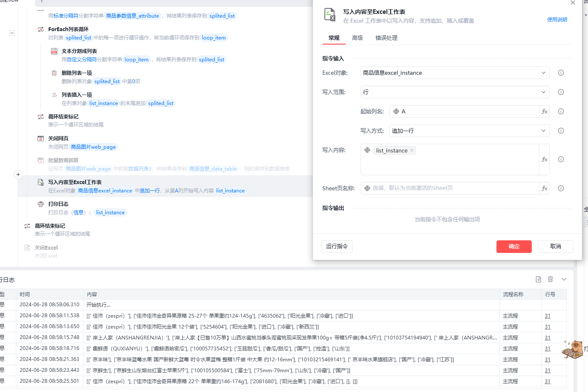Show info tooltip for 写入内容 field
The image size is (588, 392).
tap(561, 159)
